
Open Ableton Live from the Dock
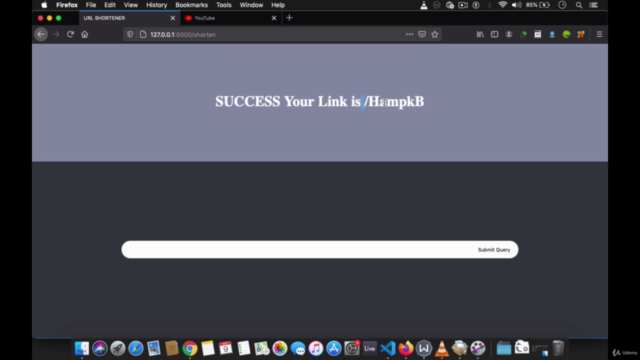point(370,348)
